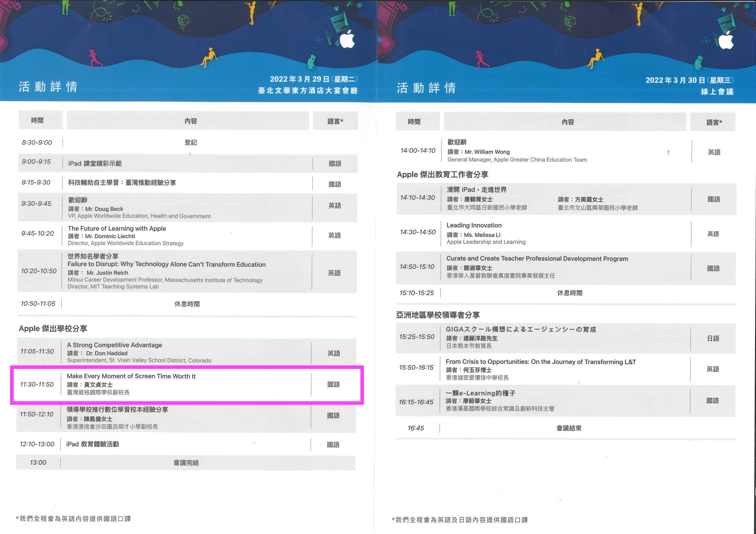
Task: Click speaker name Mr. Justin Reich
Action: point(107,273)
